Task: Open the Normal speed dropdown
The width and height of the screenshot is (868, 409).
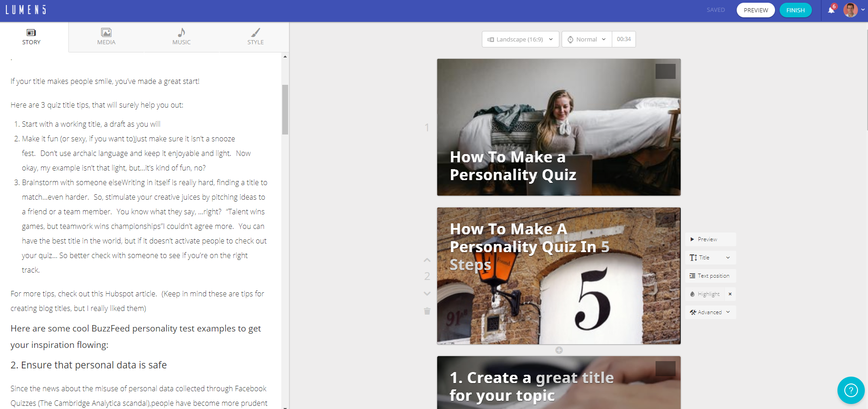Action: click(x=587, y=39)
